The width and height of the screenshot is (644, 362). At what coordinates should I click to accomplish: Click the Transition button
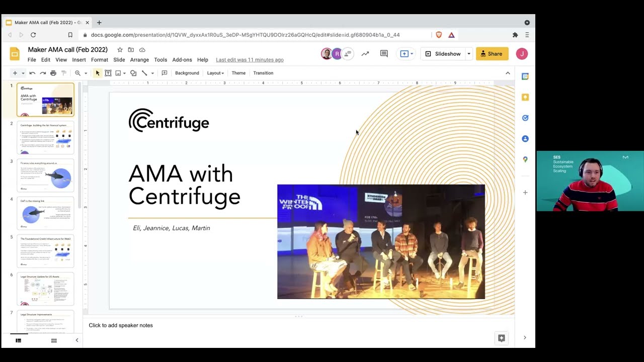coord(263,73)
